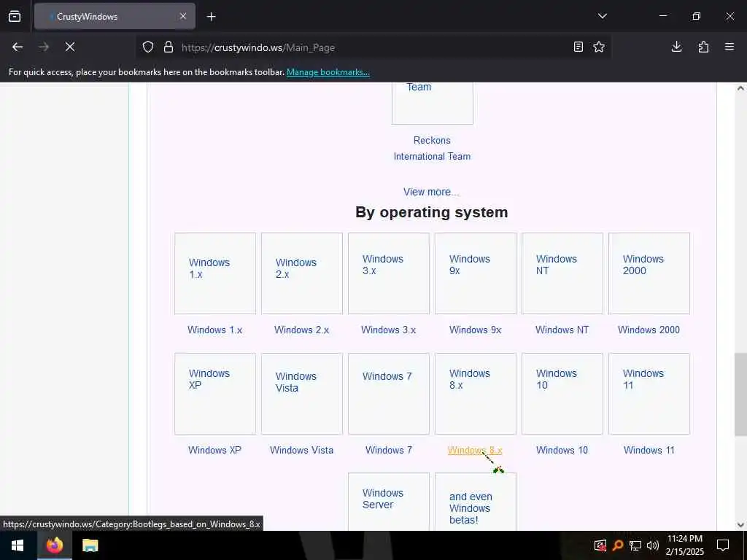Open the Windows Vista thumbnail tile
Viewport: 747px width, 560px height.
(x=302, y=394)
